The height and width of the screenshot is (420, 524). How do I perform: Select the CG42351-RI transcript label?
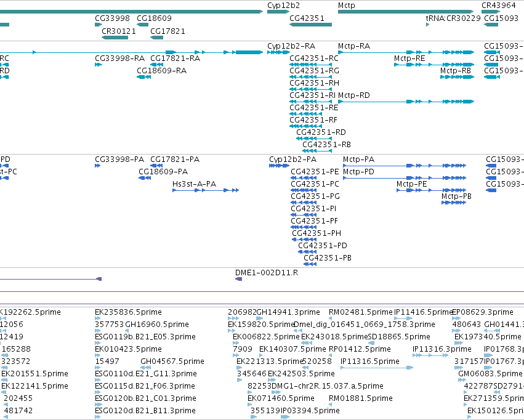tap(312, 95)
